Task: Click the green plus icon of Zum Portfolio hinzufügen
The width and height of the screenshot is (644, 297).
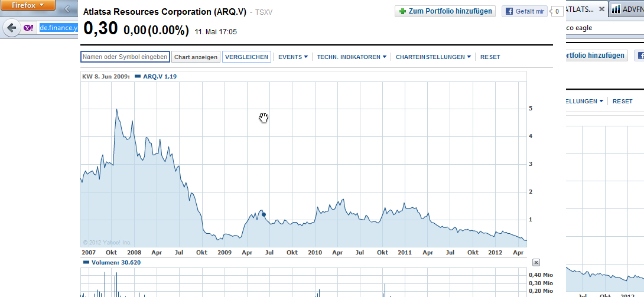Action: tap(402, 11)
